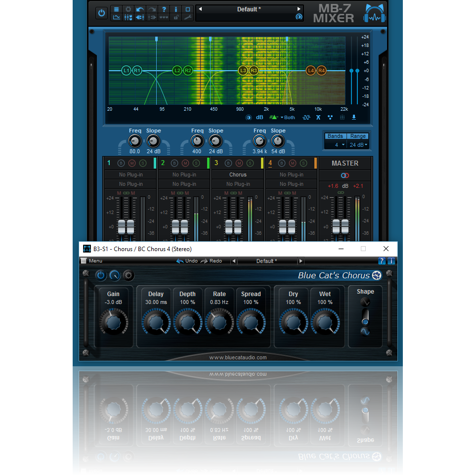
Task: Open the MB-7 settings gear icon
Action: point(129,9)
